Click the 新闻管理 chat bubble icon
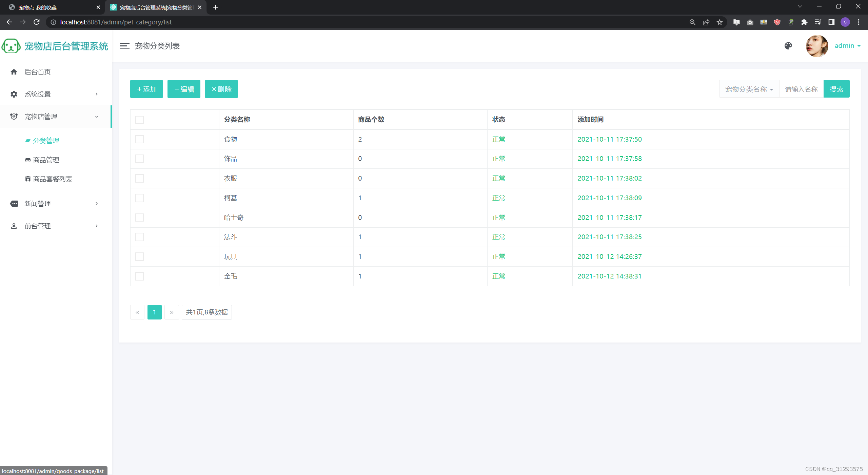Viewport: 868px width, 475px height. tap(14, 204)
